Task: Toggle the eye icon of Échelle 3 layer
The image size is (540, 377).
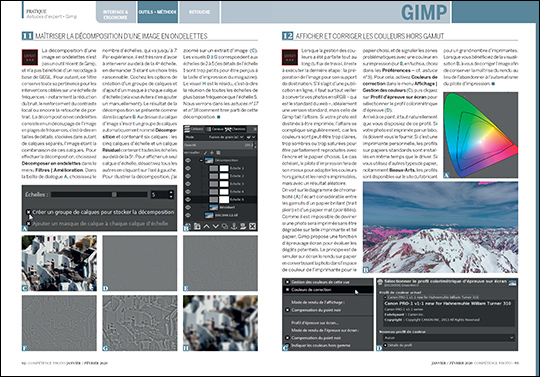Action: [x=188, y=184]
